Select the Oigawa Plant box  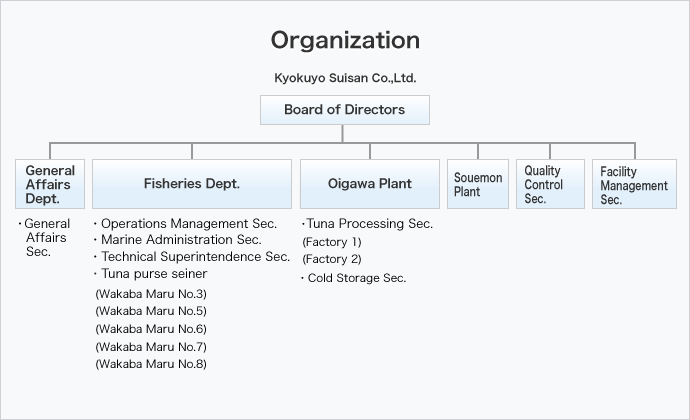coord(370,184)
